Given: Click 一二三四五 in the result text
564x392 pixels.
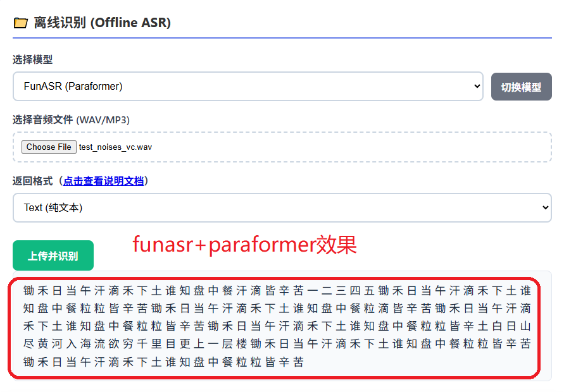Looking at the screenshot, I should [x=341, y=291].
